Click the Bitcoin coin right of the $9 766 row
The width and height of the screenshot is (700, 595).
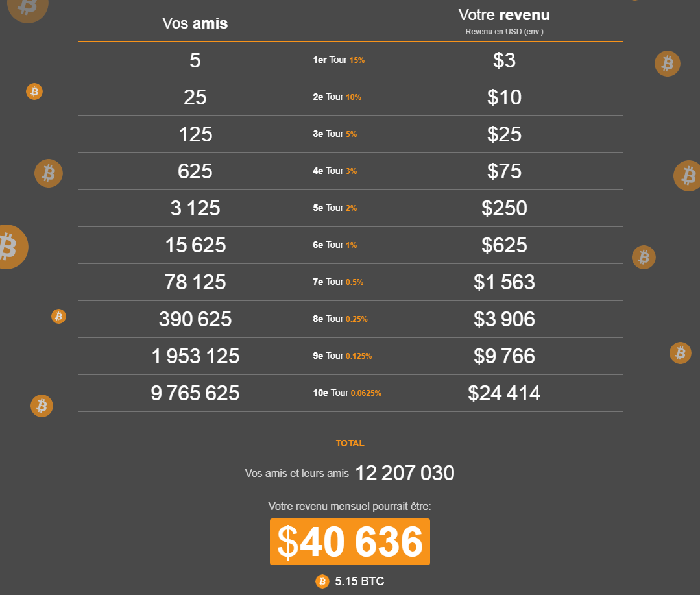click(680, 353)
